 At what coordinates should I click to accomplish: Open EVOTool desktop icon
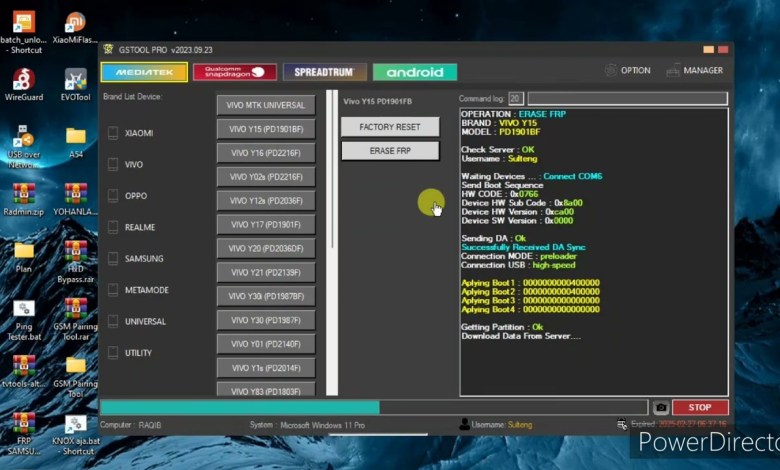pos(76,80)
